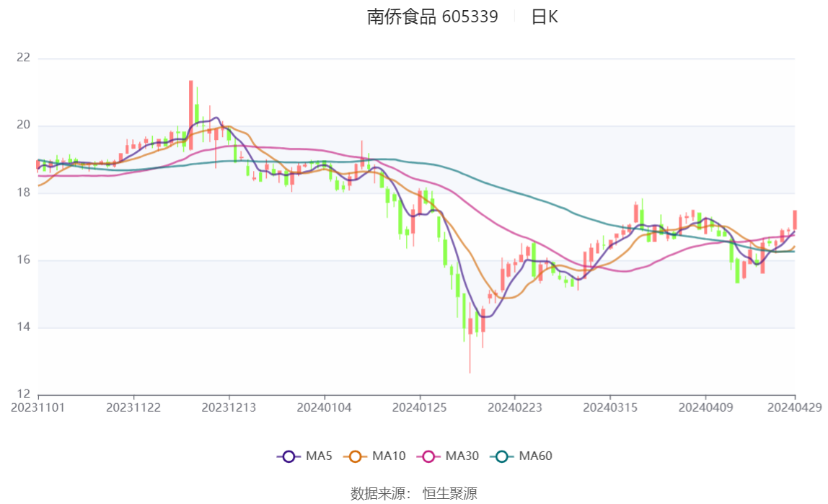Image resolution: width=828 pixels, height=504 pixels.
Task: Select the tallest red candlestick above 21
Action: pos(190,115)
